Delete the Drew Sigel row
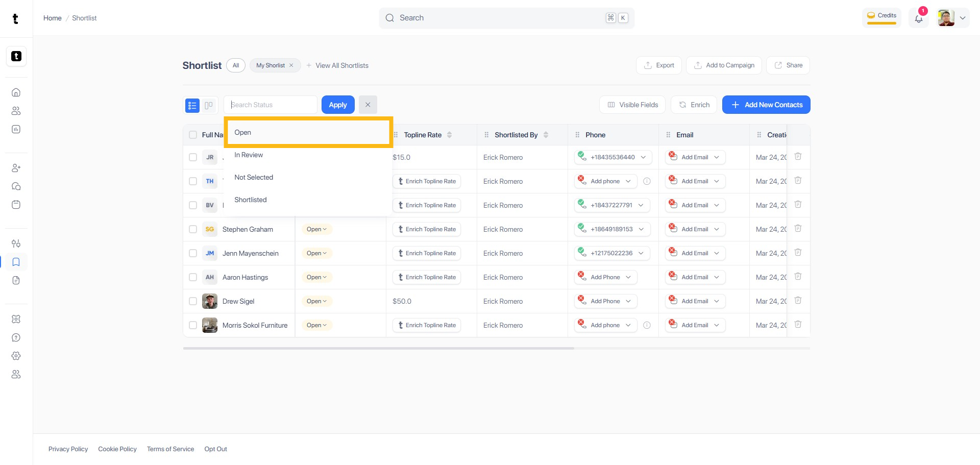The image size is (980, 465). pos(798,301)
